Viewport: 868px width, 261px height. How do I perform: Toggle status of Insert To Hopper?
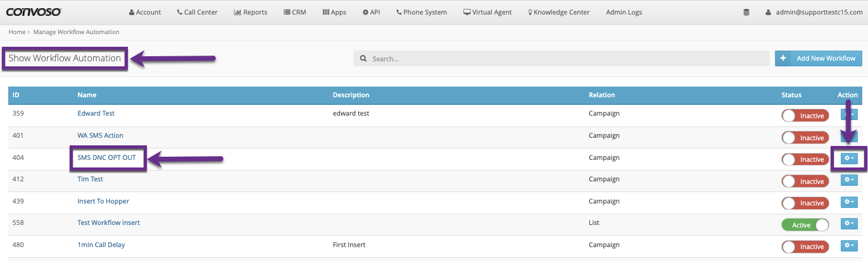pos(805,203)
